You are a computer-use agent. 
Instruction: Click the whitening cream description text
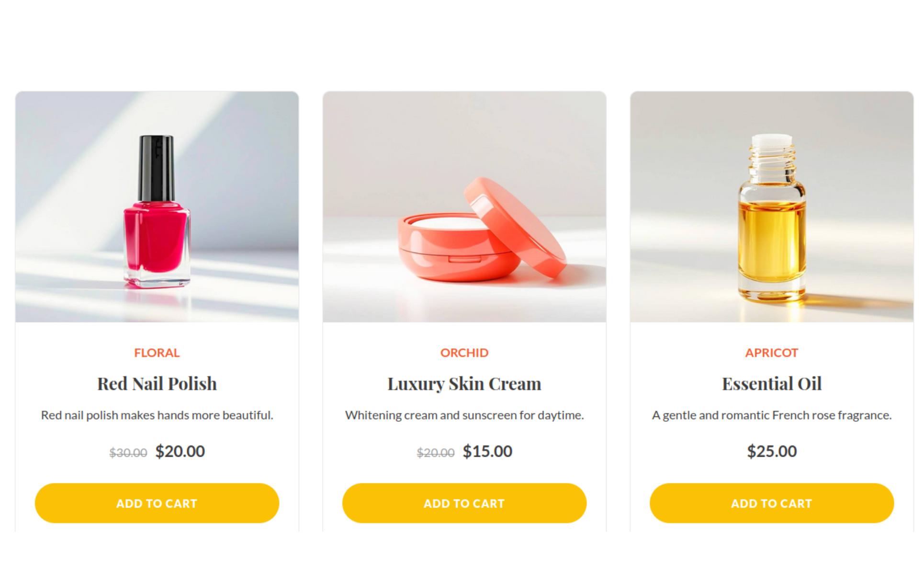click(x=464, y=415)
